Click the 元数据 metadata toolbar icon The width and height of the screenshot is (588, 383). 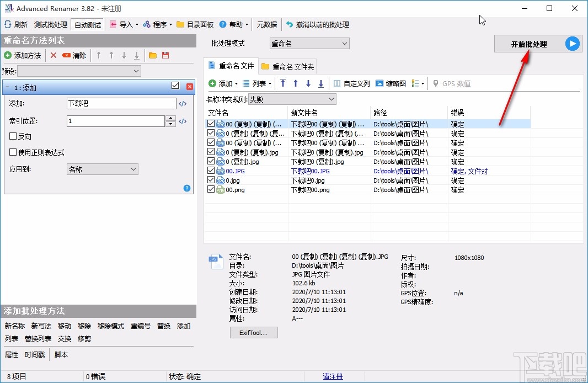267,24
